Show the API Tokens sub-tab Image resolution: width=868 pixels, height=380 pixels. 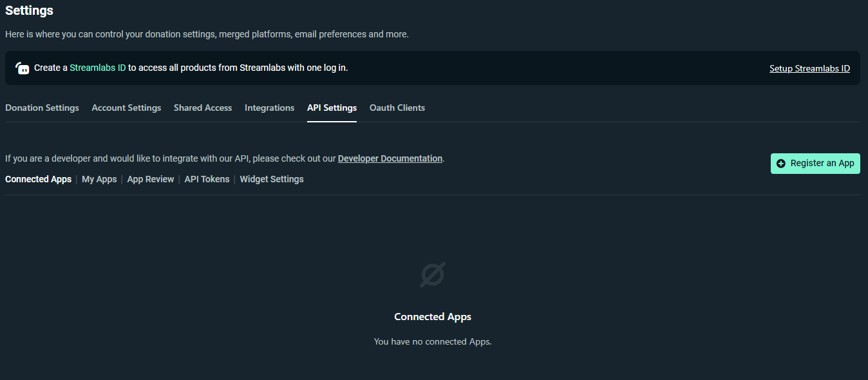pyautogui.click(x=207, y=179)
